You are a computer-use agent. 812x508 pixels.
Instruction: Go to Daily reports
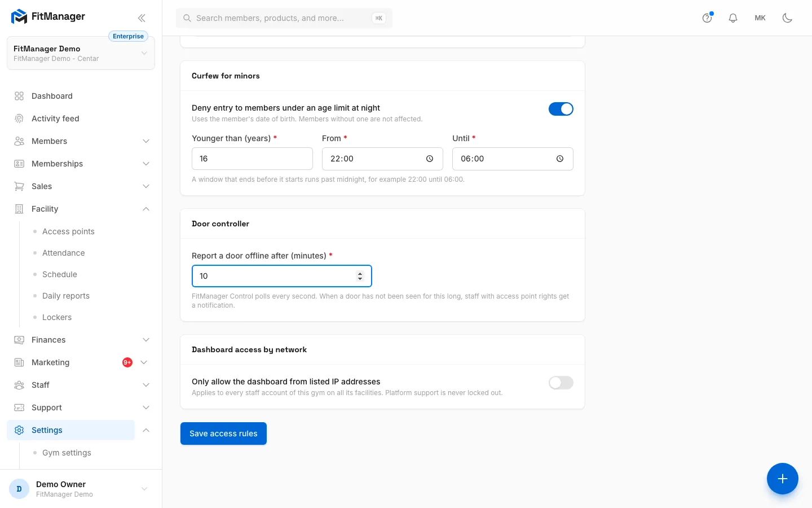[x=66, y=296]
